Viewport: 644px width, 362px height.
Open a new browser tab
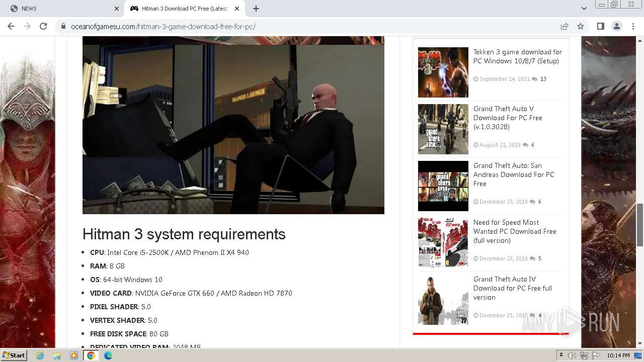[256, 9]
